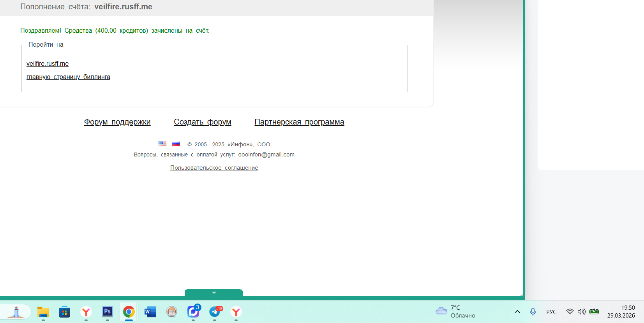Open the round orange building app icon
The image size is (644, 323).
tap(172, 312)
